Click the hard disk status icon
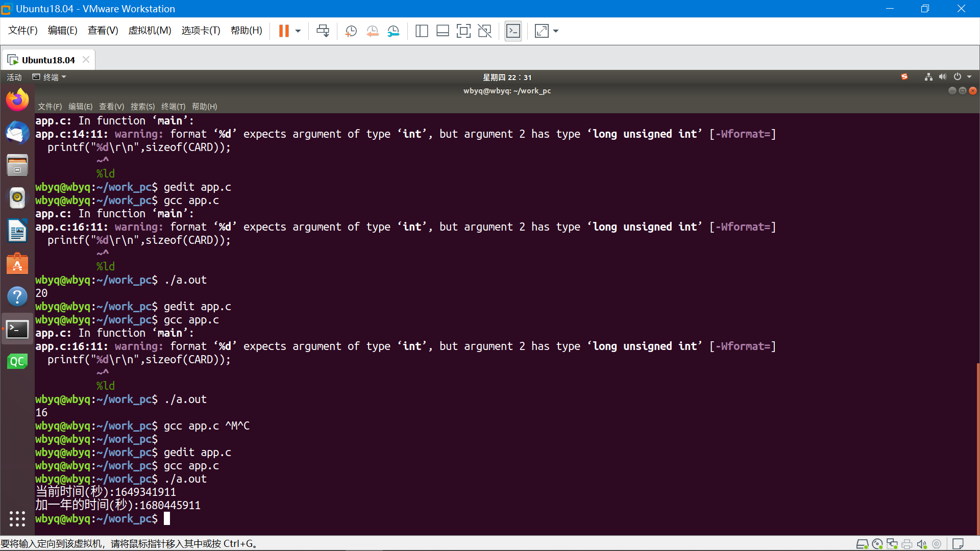980x551 pixels. tap(862, 544)
